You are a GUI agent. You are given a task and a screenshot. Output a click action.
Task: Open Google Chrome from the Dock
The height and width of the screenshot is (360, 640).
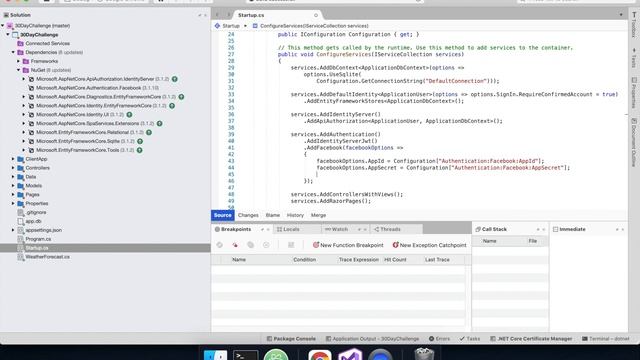(320, 355)
